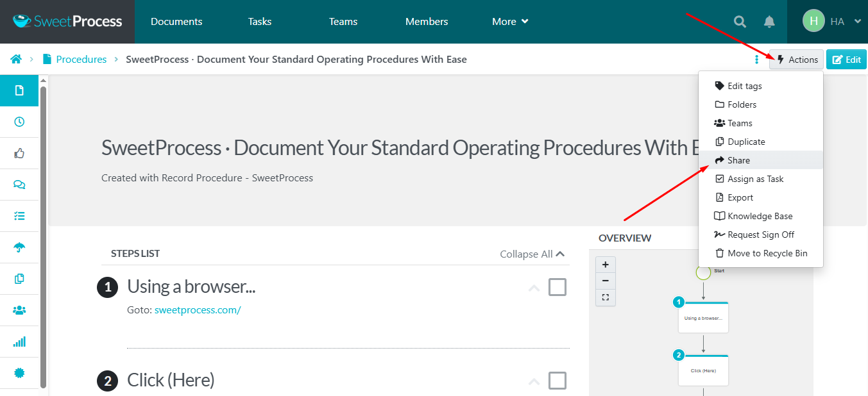The image size is (868, 396).
Task: Zoom in the overview diagram
Action: [606, 265]
